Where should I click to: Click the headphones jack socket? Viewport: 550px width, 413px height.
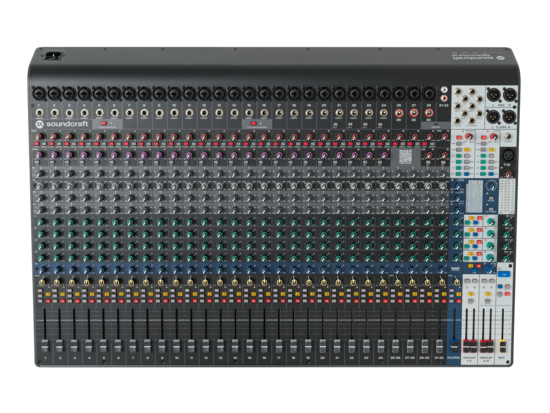507,136
